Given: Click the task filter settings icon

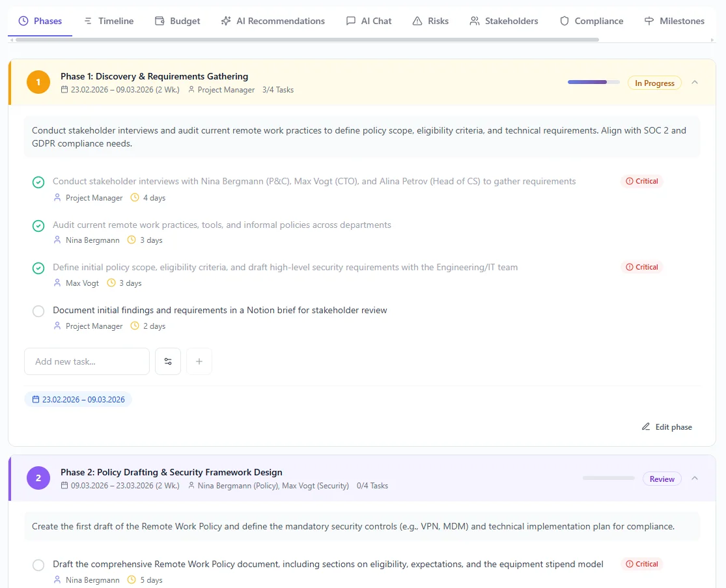Looking at the screenshot, I should point(168,361).
